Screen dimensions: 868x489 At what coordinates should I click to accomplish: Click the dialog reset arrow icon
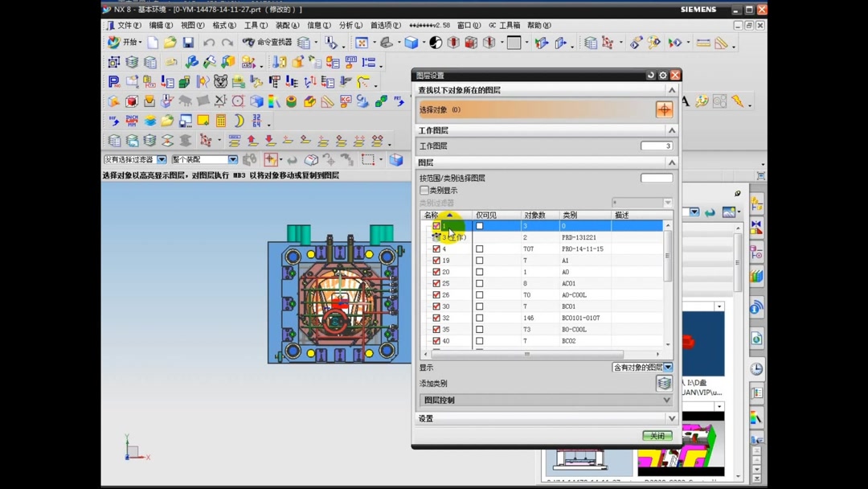click(650, 74)
